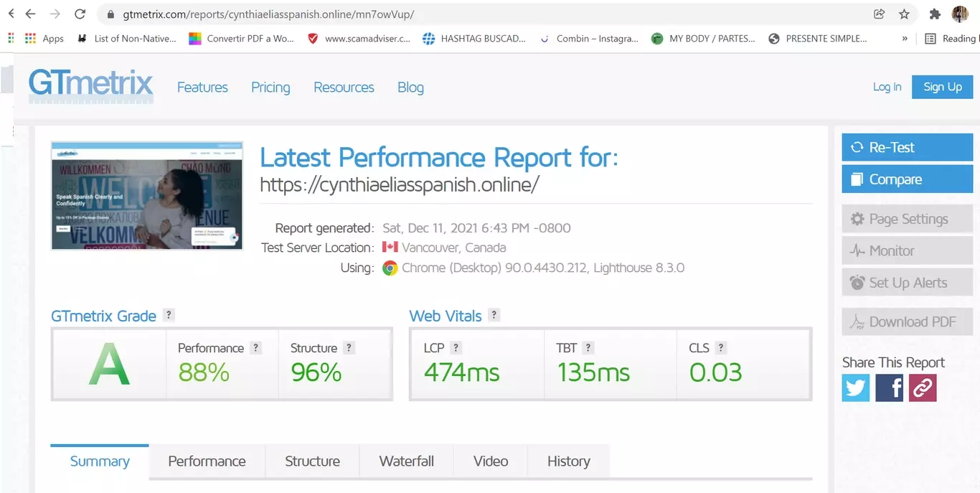Image resolution: width=980 pixels, height=493 pixels.
Task: Click the question mark next to Structure
Action: coord(349,347)
